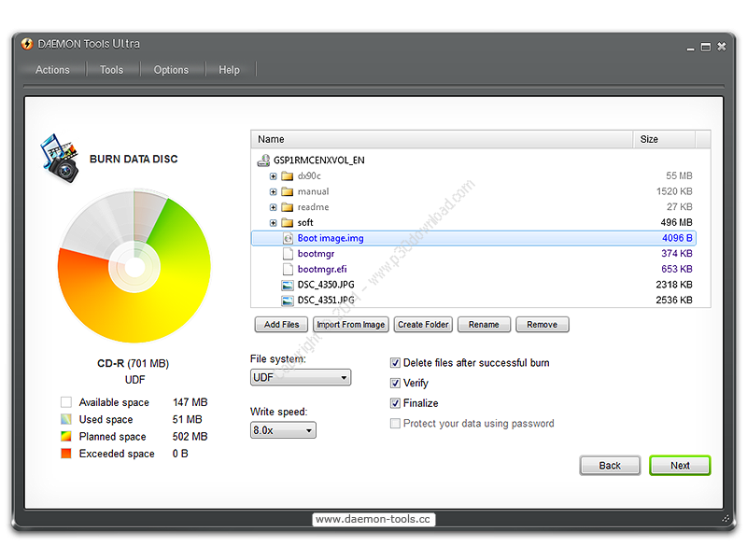Screen dimensions: 747x560
Task: Open the File system UDF dropdown
Action: tap(301, 378)
